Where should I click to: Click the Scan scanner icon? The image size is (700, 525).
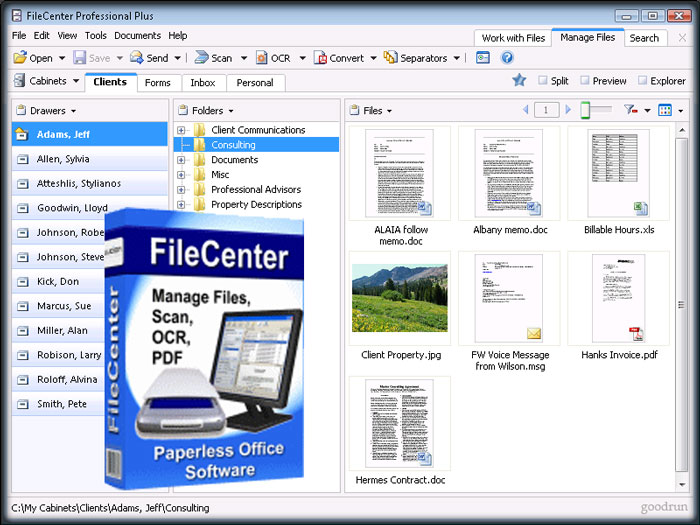(201, 57)
